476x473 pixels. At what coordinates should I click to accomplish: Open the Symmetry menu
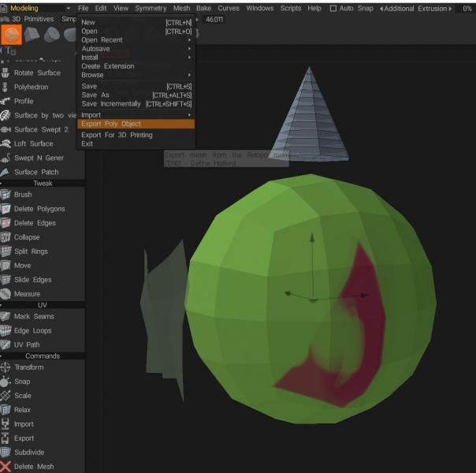(151, 8)
